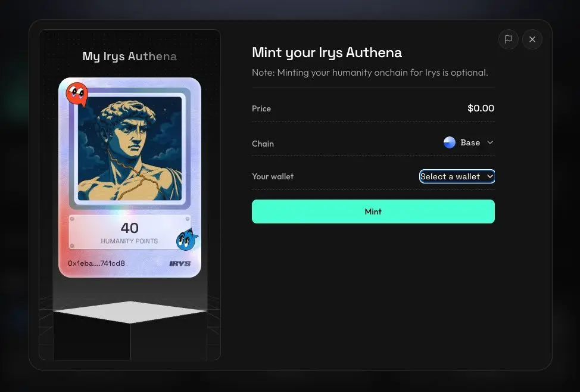Click the IRYS logo on the card
580x392 pixels.
180,263
